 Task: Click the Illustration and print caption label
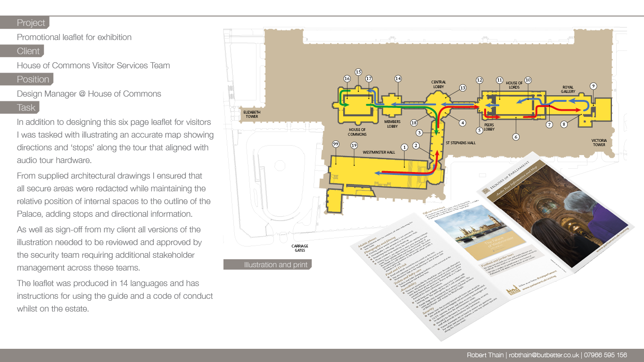[x=275, y=265]
